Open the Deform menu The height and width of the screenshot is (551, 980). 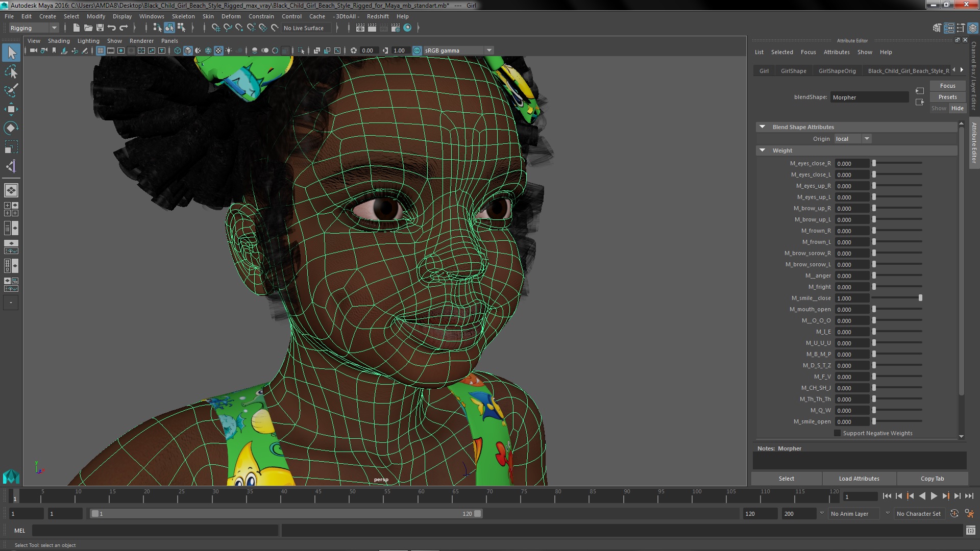pos(231,16)
